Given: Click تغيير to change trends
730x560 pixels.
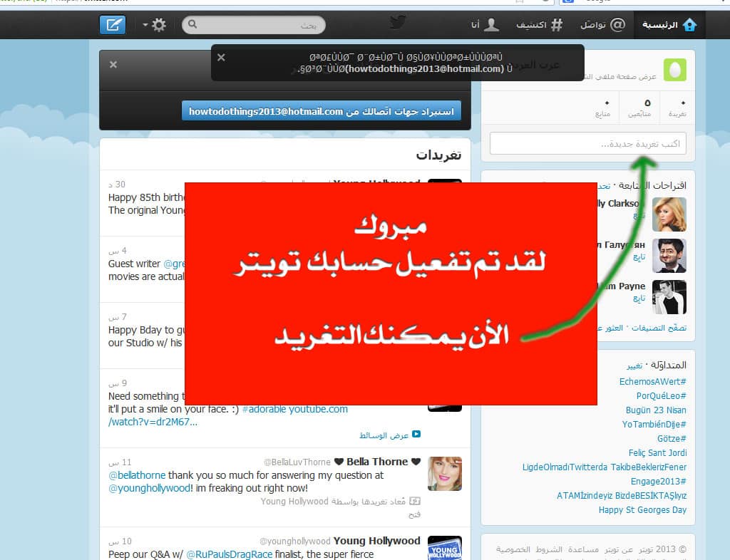Looking at the screenshot, I should coord(634,366).
